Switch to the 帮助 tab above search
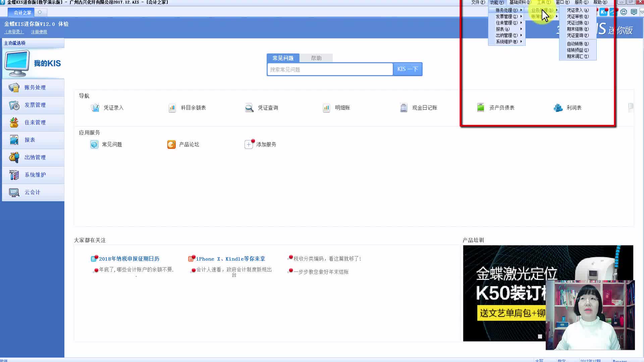644x362 pixels. (316, 58)
